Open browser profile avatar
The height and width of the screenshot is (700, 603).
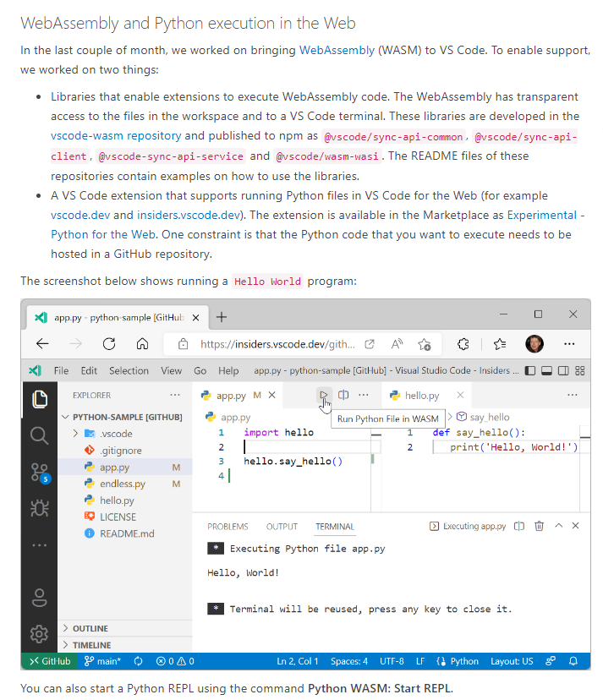[534, 344]
